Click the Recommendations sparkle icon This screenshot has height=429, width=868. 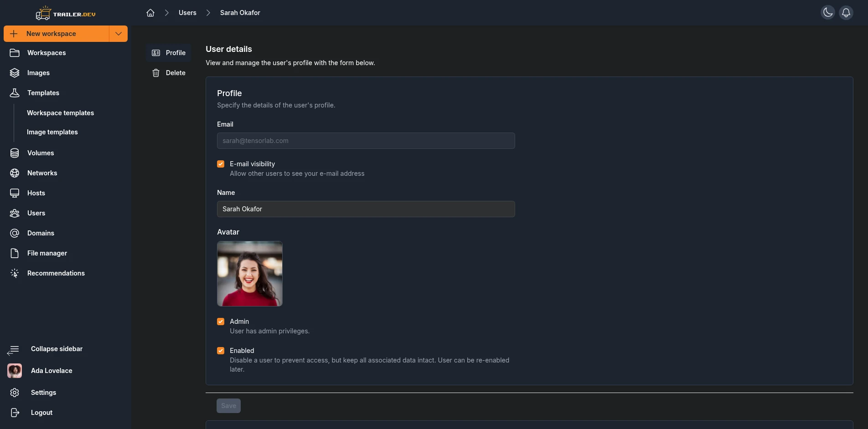pos(15,273)
